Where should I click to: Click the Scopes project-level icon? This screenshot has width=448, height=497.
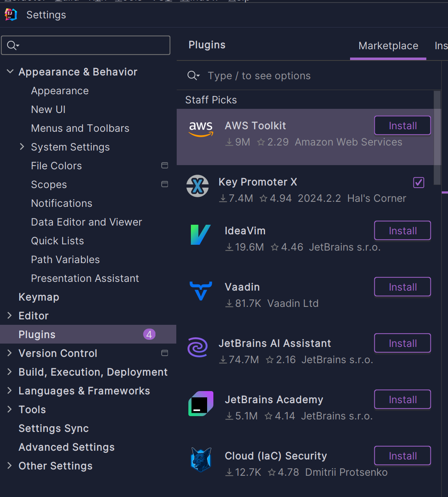coord(165,184)
